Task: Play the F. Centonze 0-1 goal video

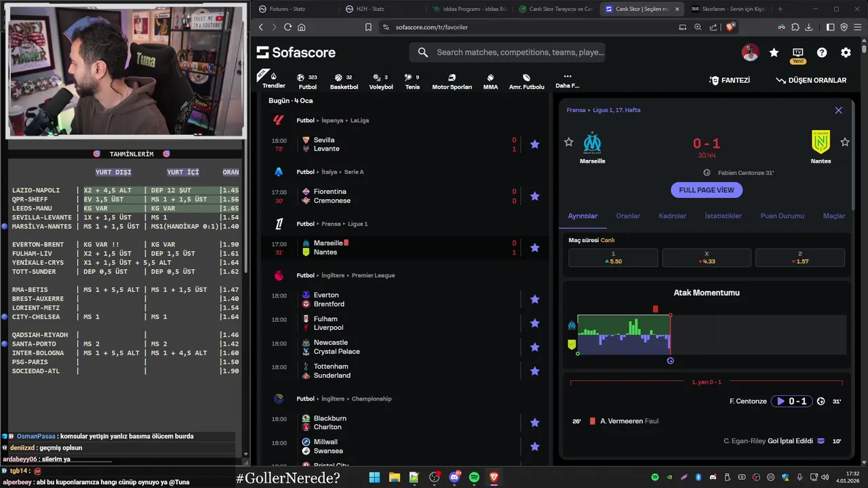Action: pyautogui.click(x=791, y=401)
